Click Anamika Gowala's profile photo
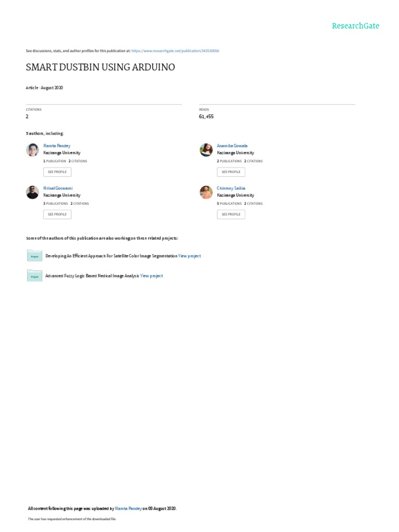 pos(206,150)
